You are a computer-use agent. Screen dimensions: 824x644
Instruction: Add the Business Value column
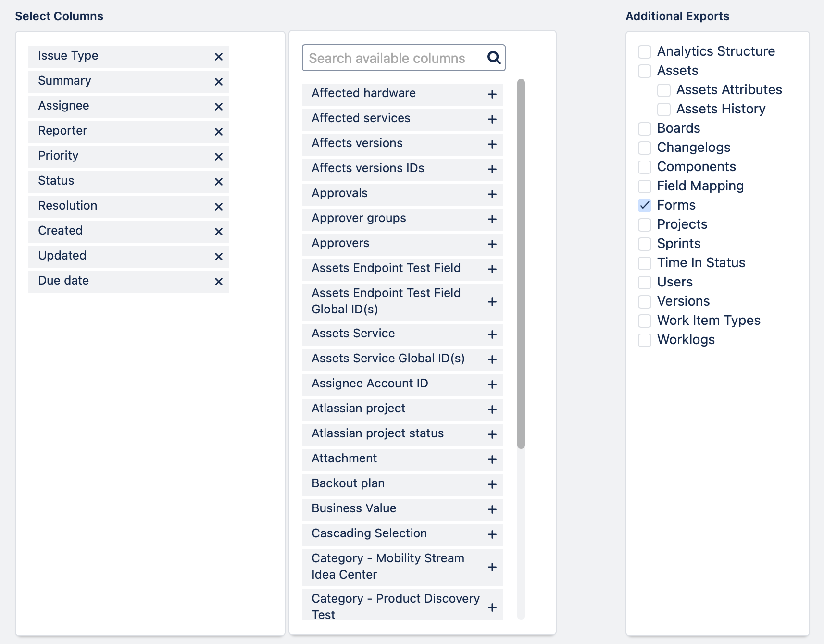[492, 509]
